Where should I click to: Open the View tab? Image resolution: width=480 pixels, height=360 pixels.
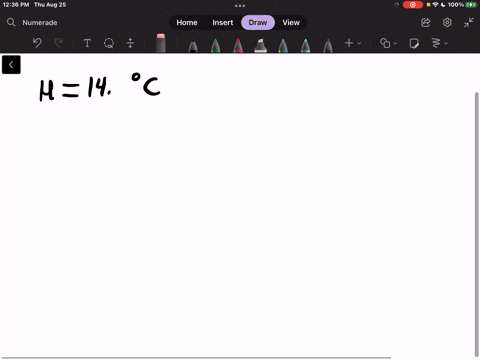[291, 23]
